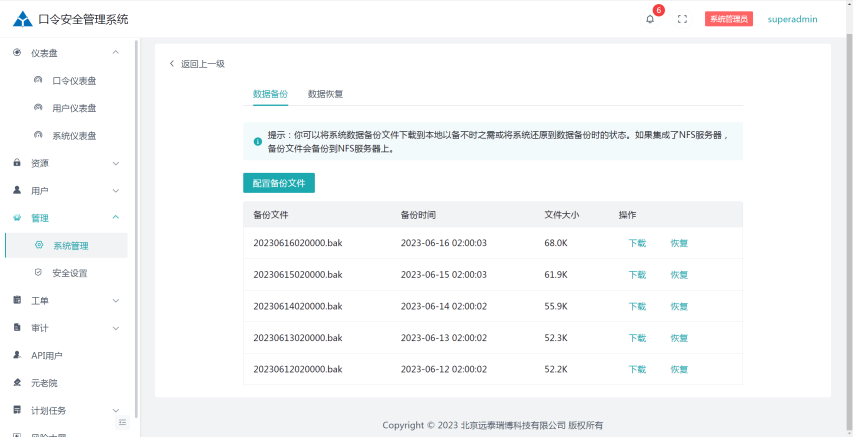Click the 配置备份文件 button
This screenshot has width=853, height=437.
(279, 183)
